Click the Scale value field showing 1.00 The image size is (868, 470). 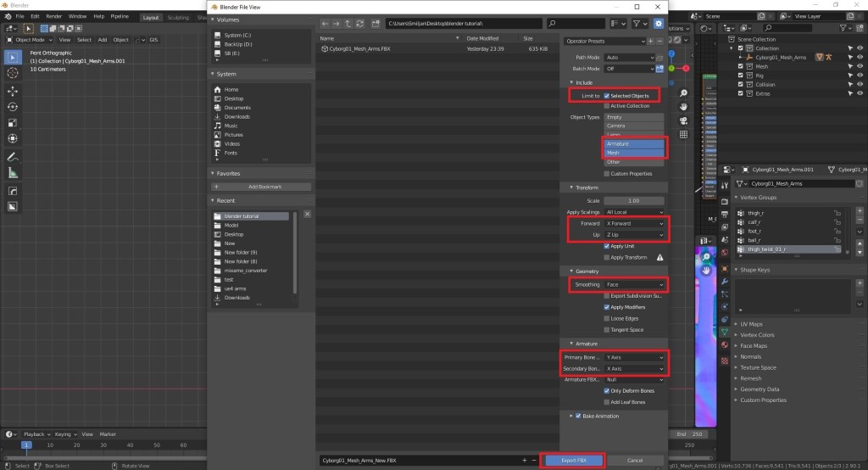635,200
